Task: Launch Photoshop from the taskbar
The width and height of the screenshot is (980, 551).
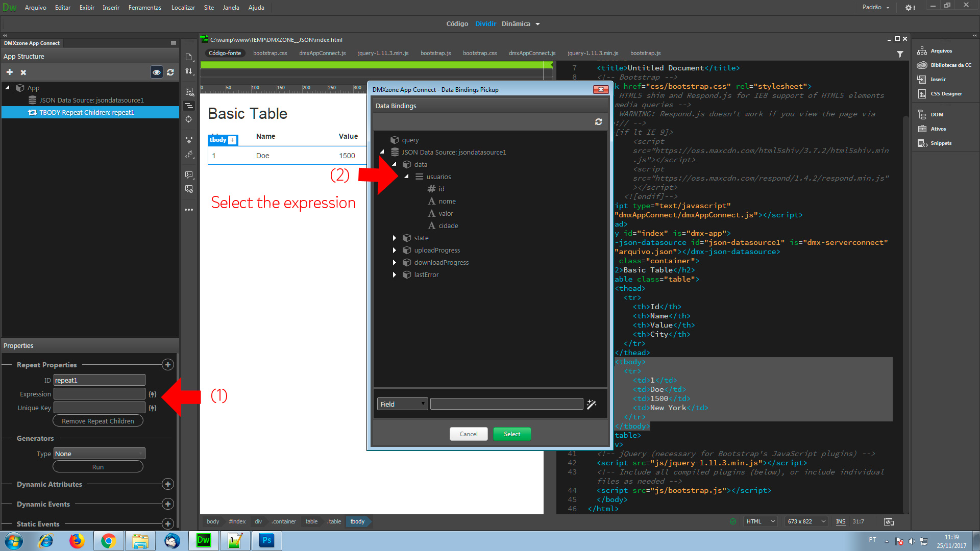Action: [x=266, y=540]
